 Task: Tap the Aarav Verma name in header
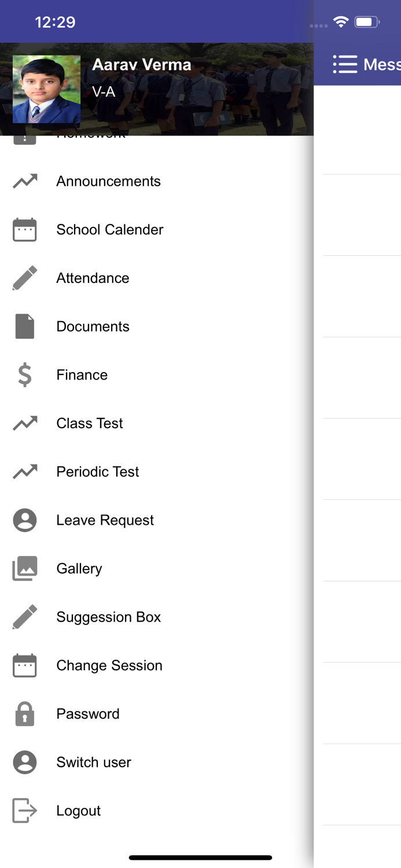pyautogui.click(x=142, y=65)
